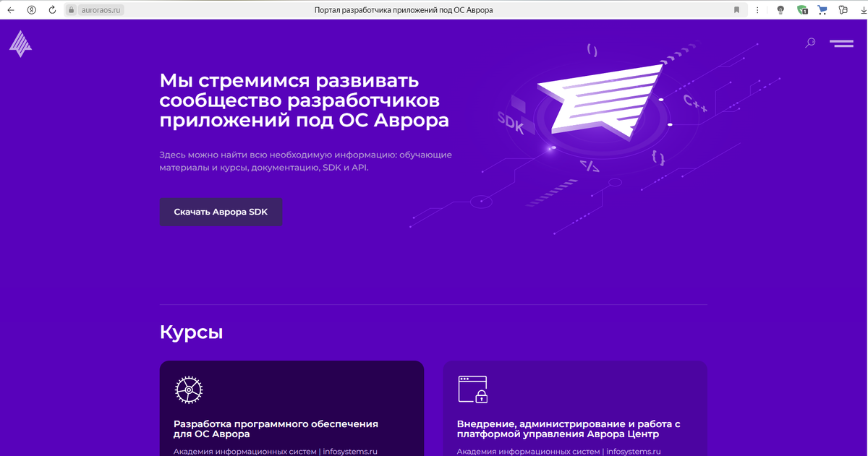Open the green extension showing the badge 1
This screenshot has height=456, width=868.
[x=803, y=9]
